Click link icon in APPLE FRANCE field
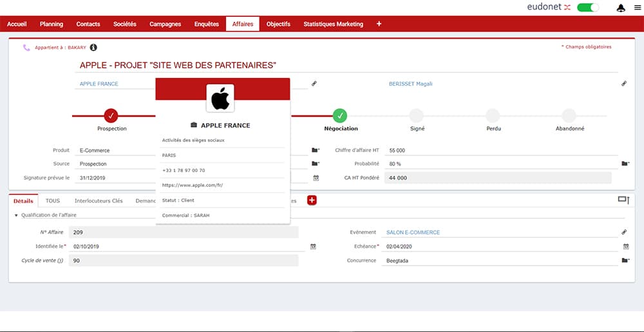Image resolution: width=644 pixels, height=332 pixels. [314, 83]
